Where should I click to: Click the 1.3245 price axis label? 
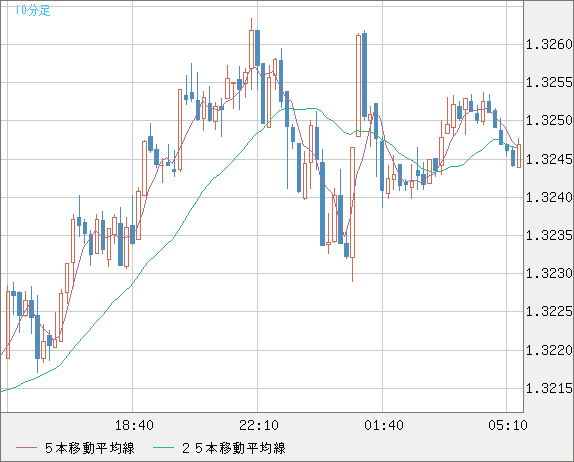[x=549, y=159]
